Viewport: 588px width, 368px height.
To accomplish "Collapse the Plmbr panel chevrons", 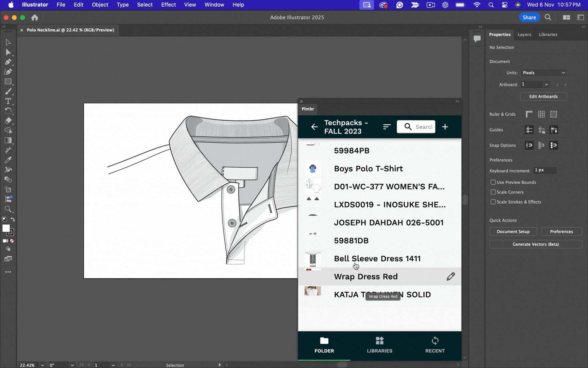I will tap(457, 101).
